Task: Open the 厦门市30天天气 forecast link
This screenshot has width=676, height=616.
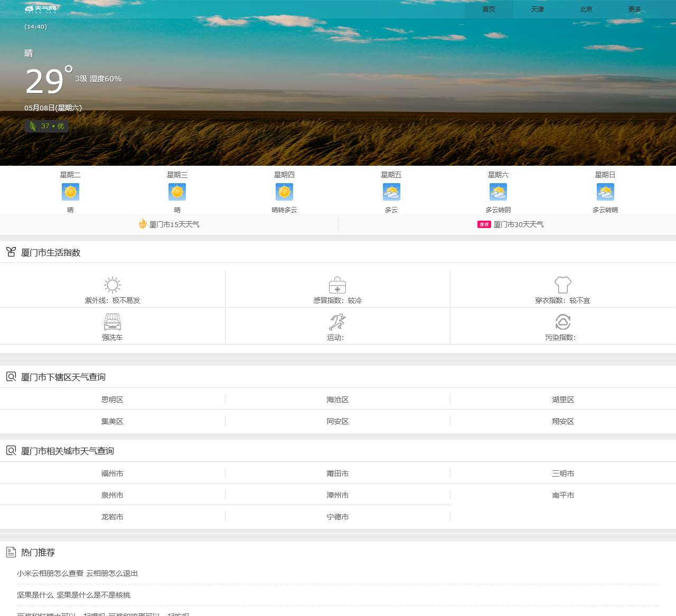Action: [518, 224]
